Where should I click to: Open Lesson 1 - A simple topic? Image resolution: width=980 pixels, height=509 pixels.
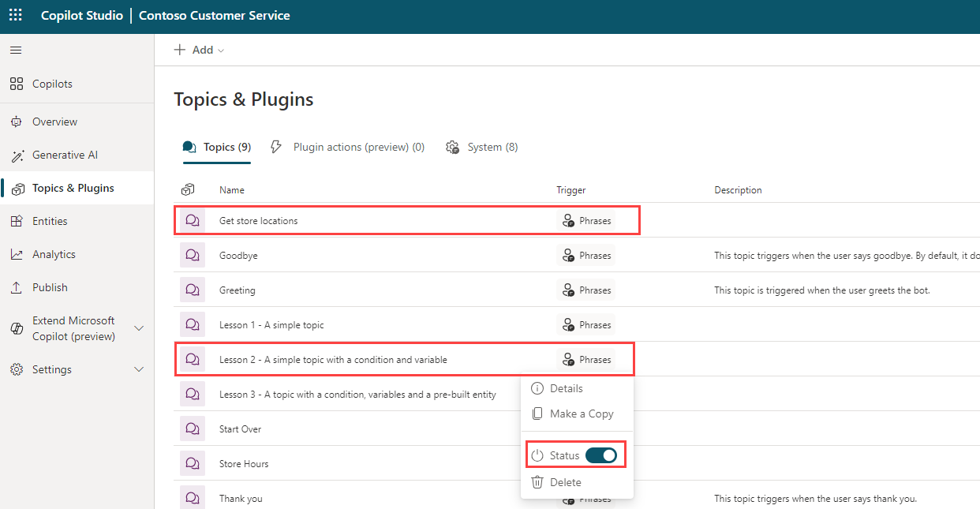(271, 325)
